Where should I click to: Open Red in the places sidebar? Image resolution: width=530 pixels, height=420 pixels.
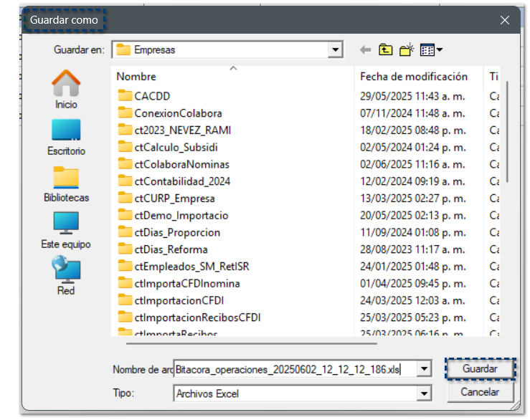66,276
